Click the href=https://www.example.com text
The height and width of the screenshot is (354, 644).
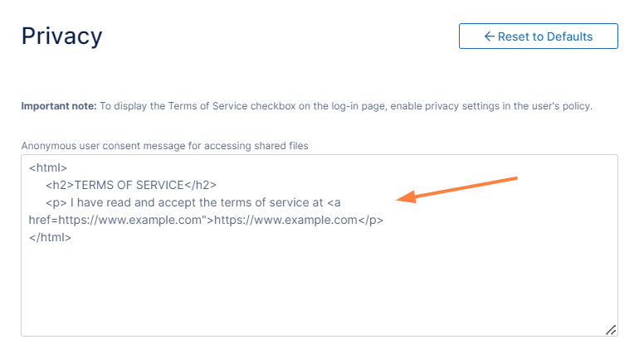tap(116, 221)
